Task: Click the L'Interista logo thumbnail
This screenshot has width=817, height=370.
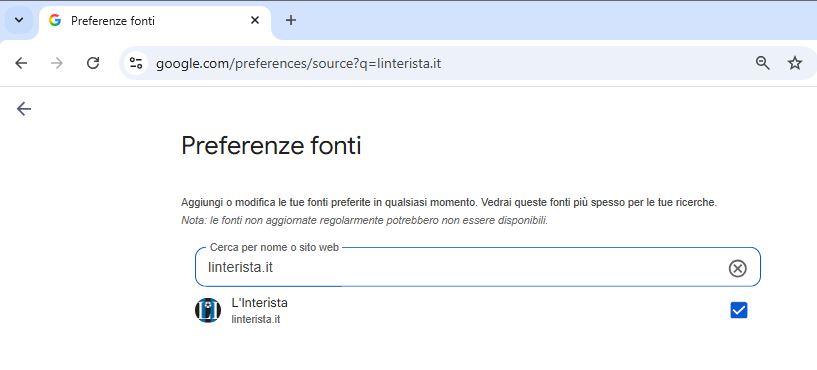Action: [208, 310]
